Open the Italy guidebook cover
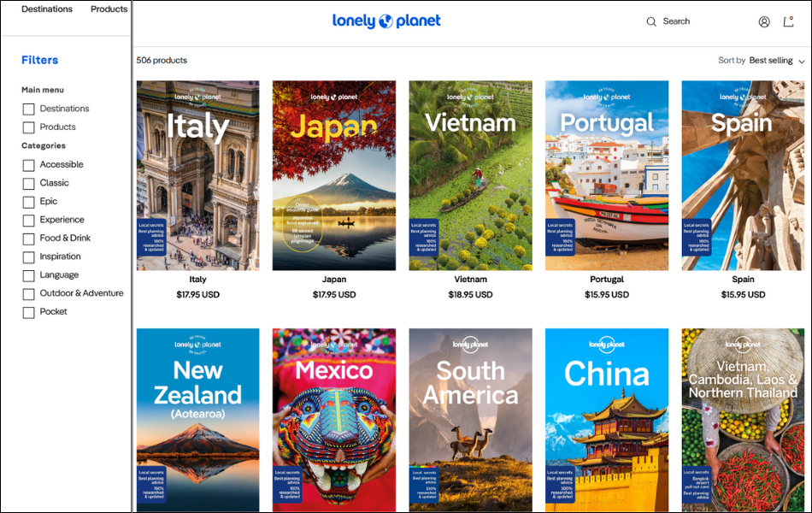This screenshot has height=513, width=812. [197, 175]
